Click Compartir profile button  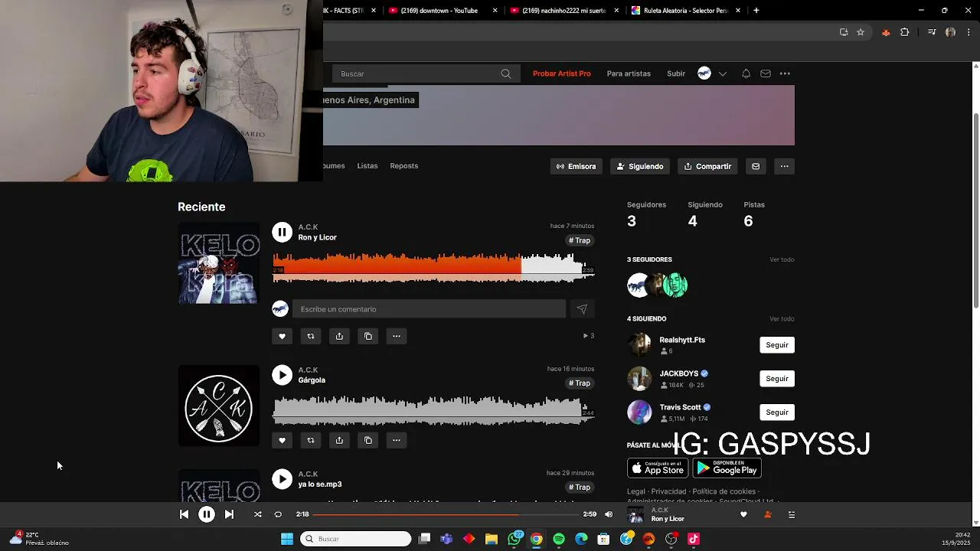pyautogui.click(x=707, y=166)
